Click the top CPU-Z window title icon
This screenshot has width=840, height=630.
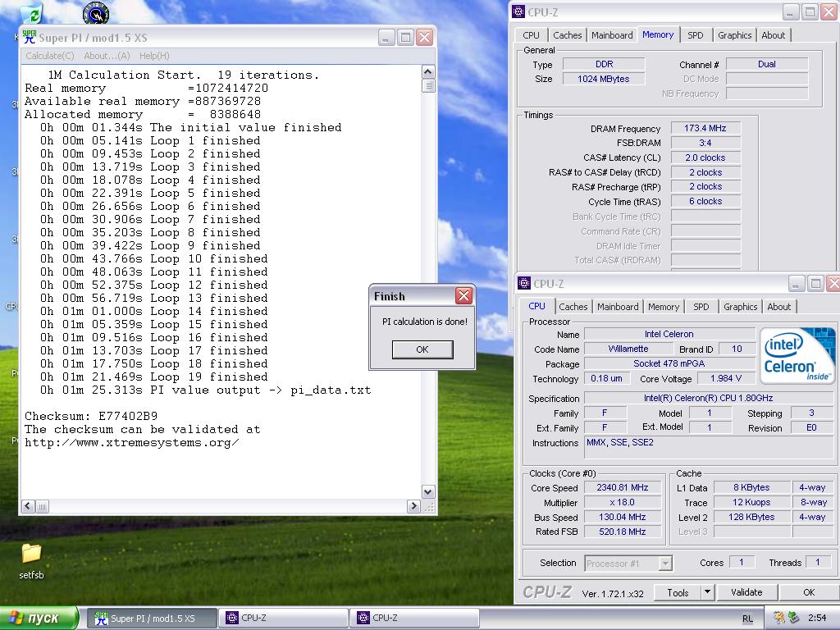pos(518,11)
